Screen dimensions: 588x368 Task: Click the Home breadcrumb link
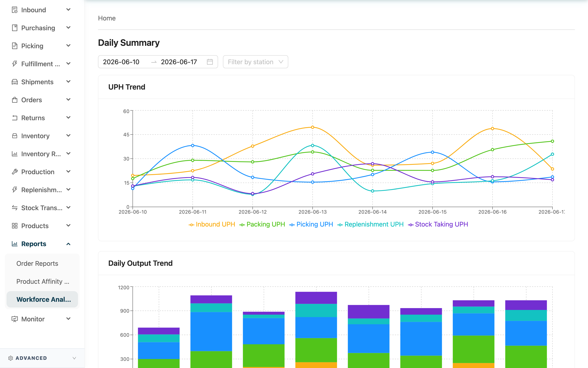pyautogui.click(x=107, y=18)
